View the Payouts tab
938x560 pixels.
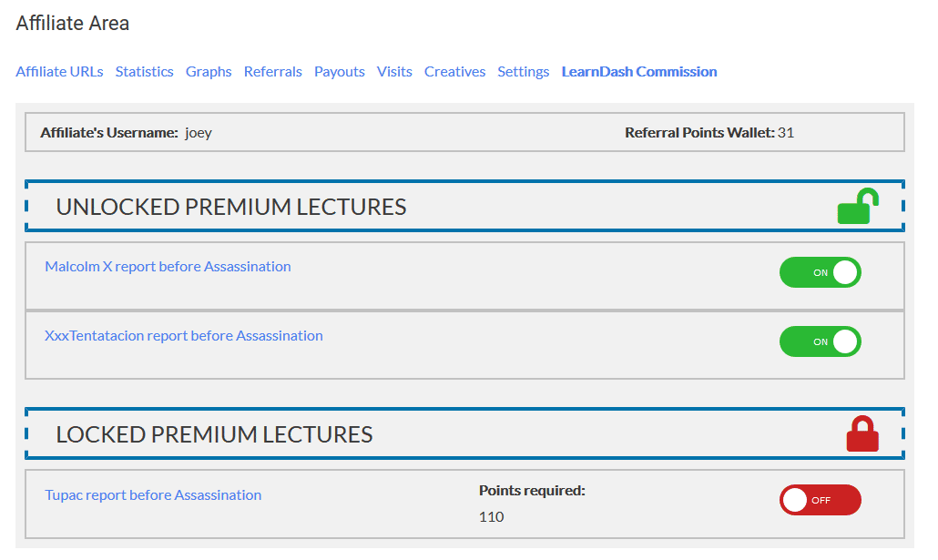coord(339,72)
